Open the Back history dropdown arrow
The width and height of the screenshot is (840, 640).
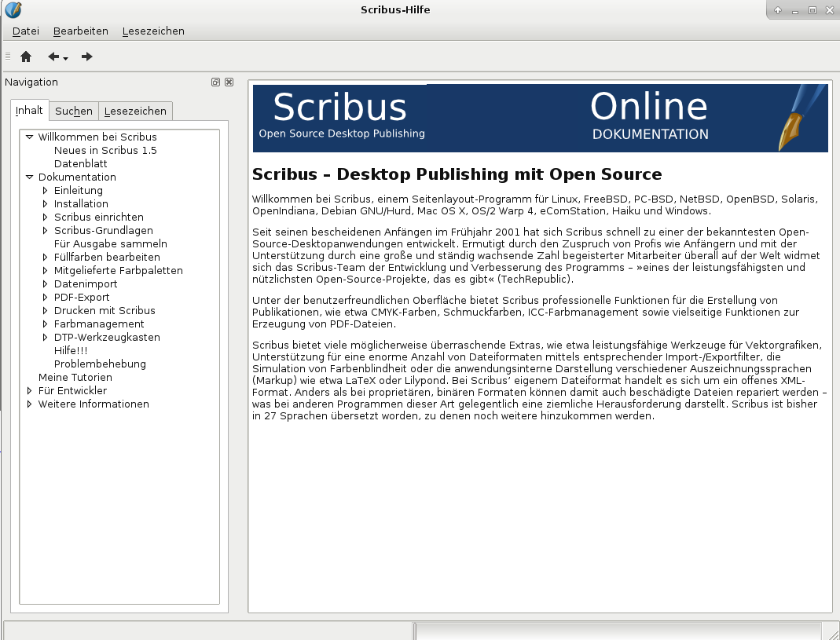66,58
